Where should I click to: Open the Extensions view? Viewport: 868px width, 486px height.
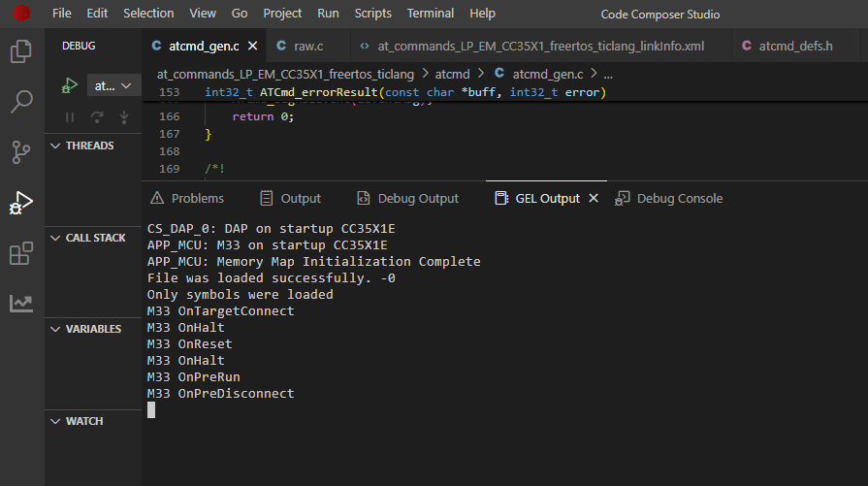coord(21,254)
